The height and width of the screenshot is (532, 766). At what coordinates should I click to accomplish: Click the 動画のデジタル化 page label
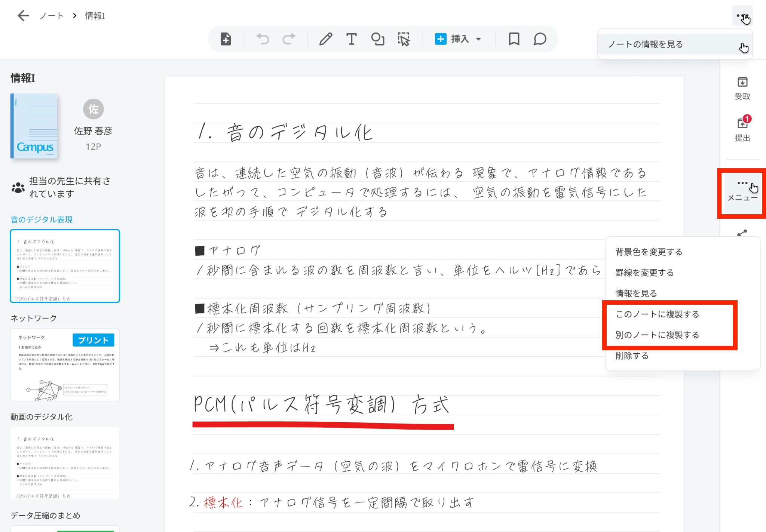42,417
